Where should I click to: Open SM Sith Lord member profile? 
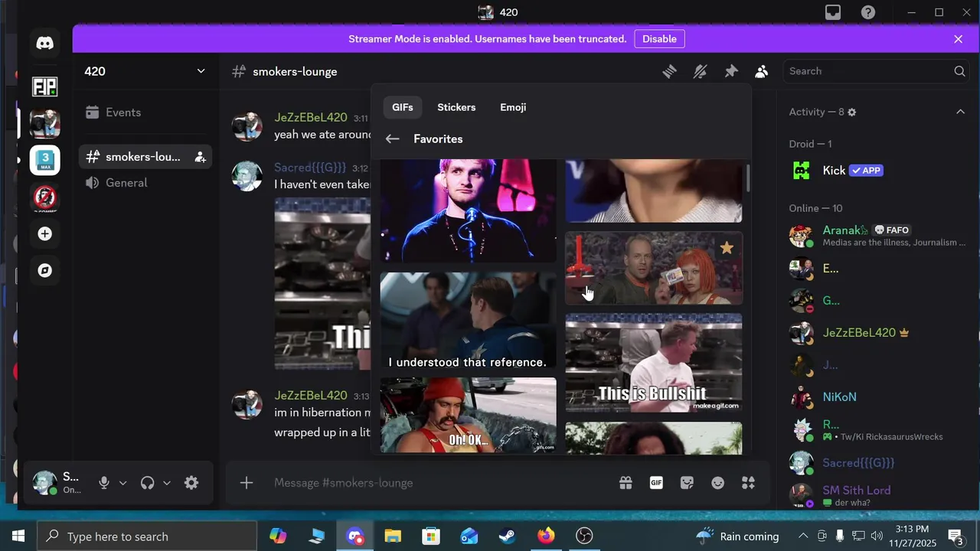tap(877, 495)
